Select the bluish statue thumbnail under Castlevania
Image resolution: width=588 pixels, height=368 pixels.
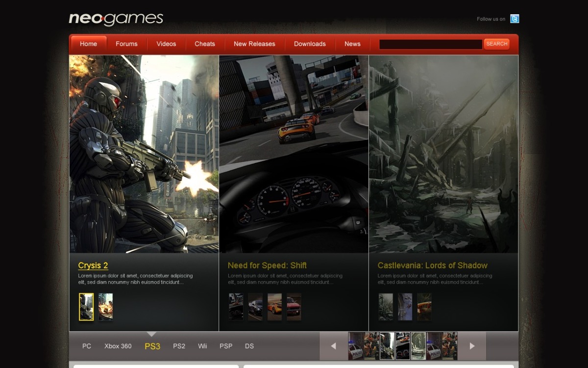(405, 307)
